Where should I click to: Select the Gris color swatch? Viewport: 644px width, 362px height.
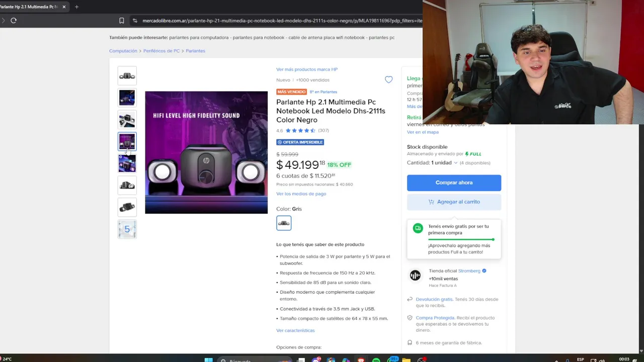pyautogui.click(x=284, y=223)
